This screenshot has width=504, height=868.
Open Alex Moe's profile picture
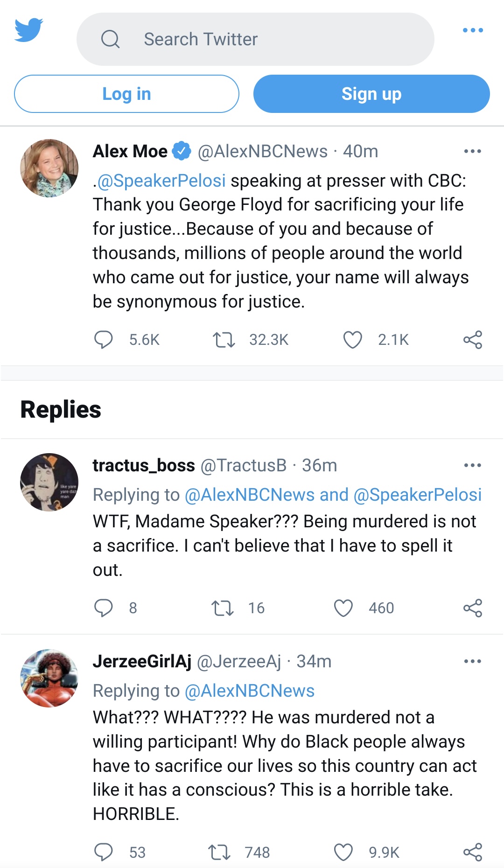(x=49, y=168)
